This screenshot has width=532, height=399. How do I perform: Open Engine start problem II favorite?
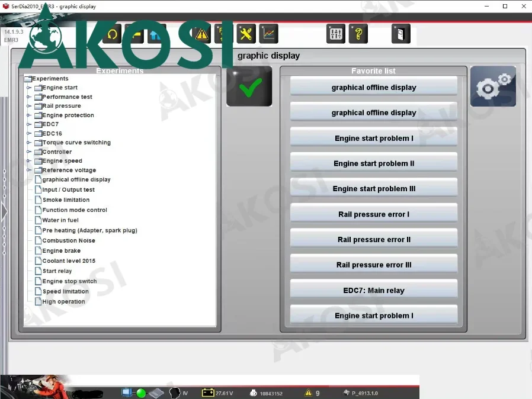click(x=374, y=163)
